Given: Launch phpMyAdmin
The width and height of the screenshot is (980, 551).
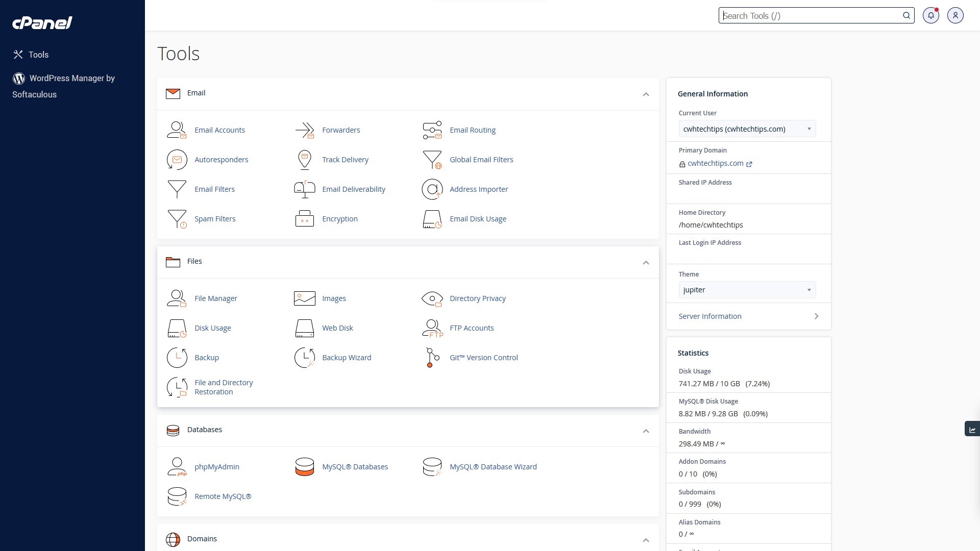Looking at the screenshot, I should (x=217, y=467).
